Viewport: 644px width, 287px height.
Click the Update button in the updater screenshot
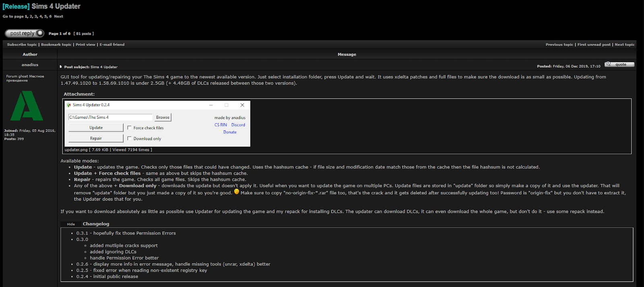click(x=96, y=128)
